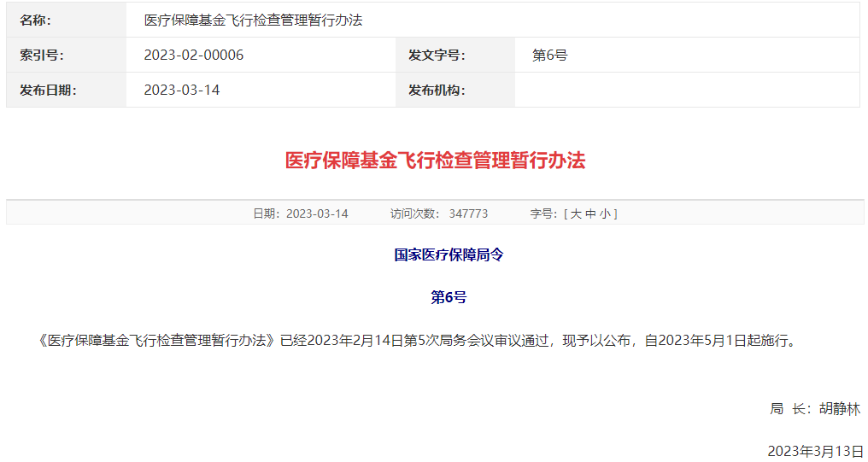The image size is (868, 462).
Task: Click the 索引号 label cell
Action: click(x=43, y=56)
